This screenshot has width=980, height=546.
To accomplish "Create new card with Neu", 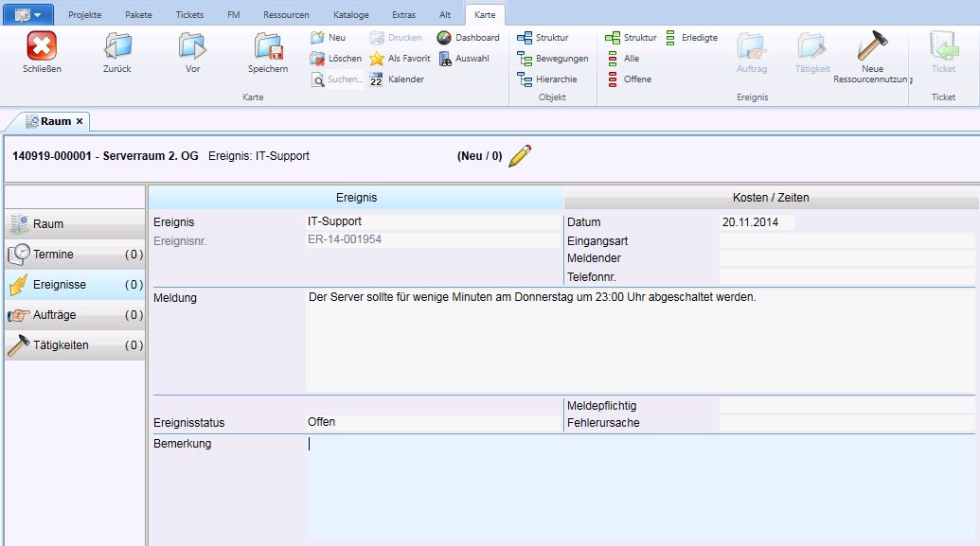I will [329, 38].
